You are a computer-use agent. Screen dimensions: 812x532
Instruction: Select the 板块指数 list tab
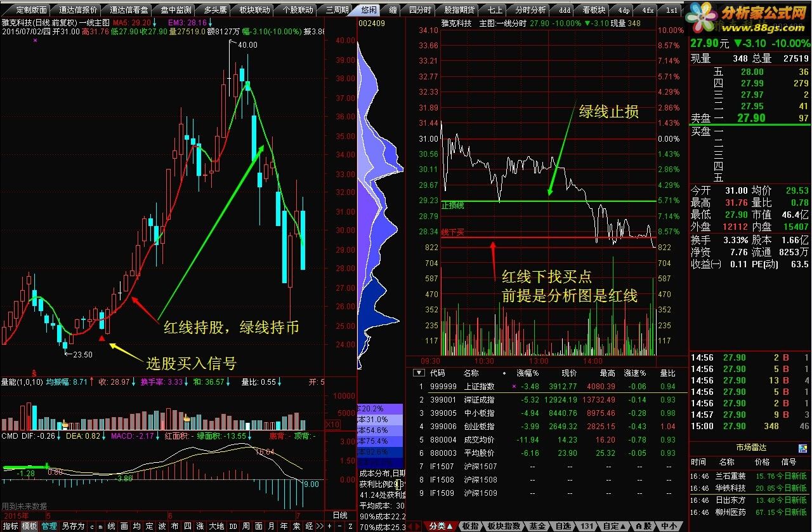click(504, 526)
